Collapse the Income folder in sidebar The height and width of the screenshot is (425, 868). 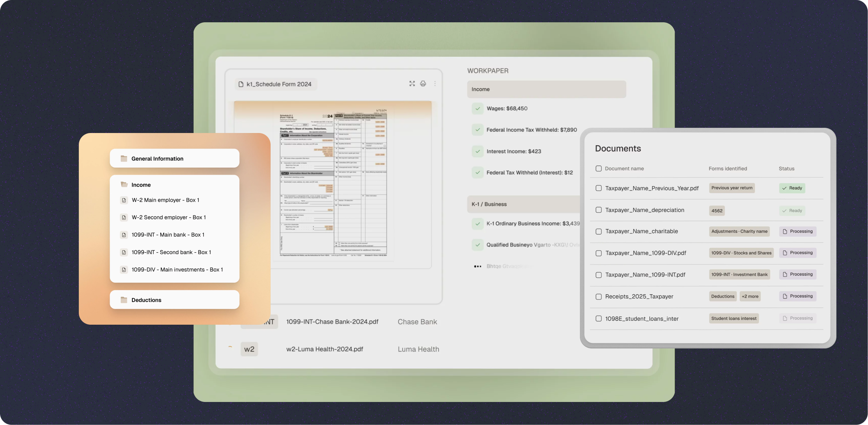[x=141, y=185]
